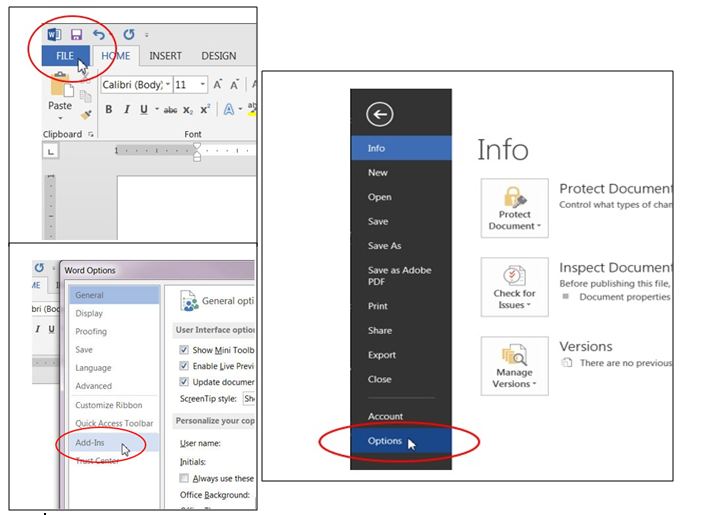This screenshot has height=515, width=701.
Task: Select Save category in Word Options list
Action: click(x=114, y=350)
